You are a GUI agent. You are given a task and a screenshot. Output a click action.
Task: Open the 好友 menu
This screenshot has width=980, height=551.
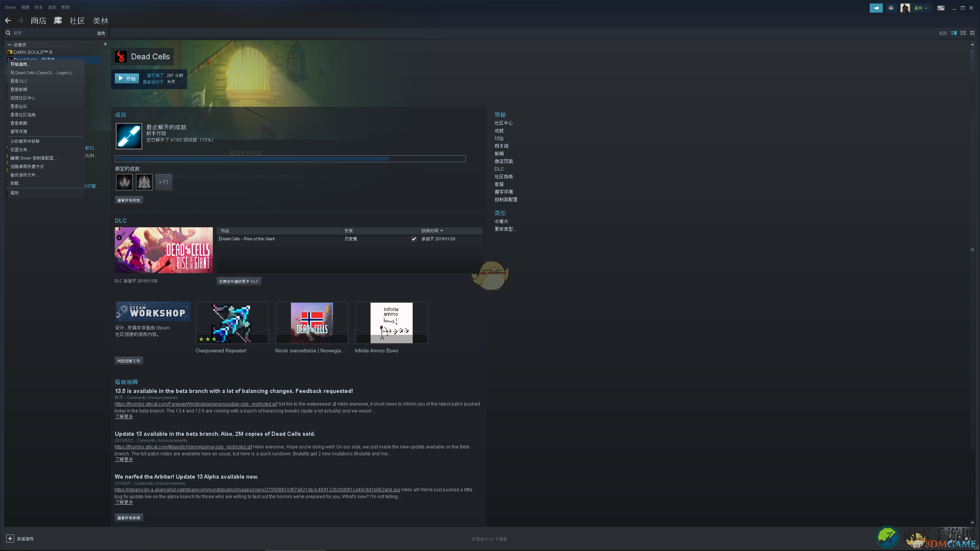[x=39, y=7]
